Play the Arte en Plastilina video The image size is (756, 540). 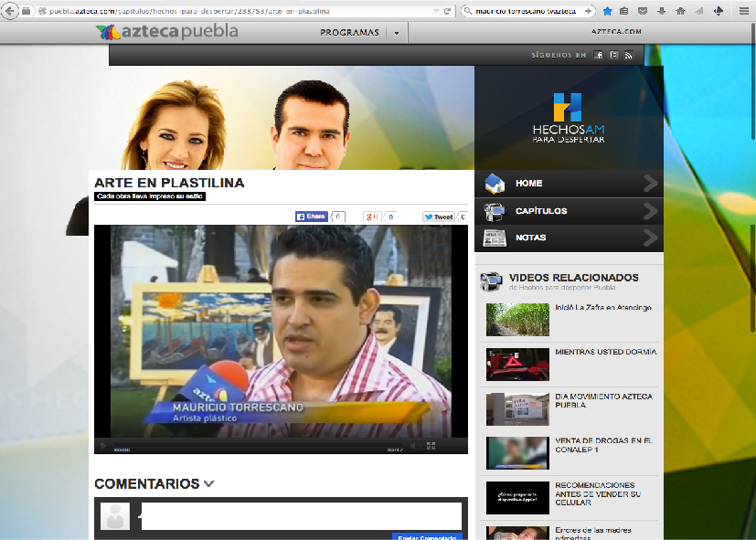point(103,446)
